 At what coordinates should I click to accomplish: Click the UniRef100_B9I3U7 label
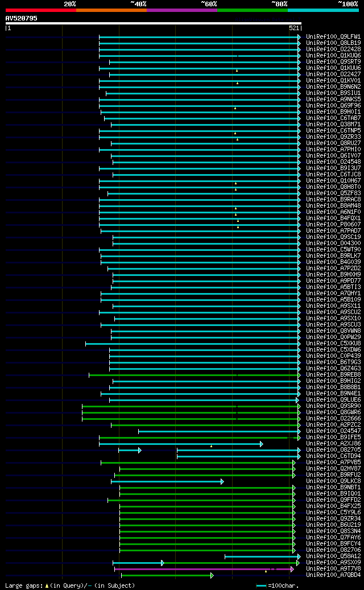coord(333,168)
